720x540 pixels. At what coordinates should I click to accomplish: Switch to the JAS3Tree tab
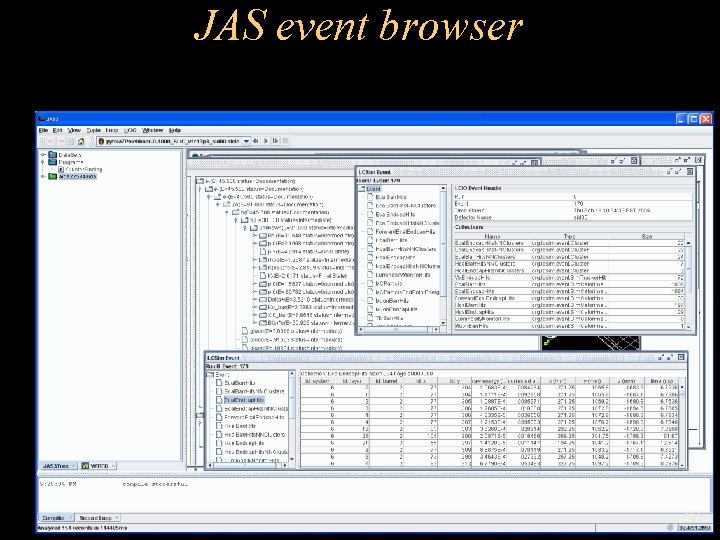[58, 466]
